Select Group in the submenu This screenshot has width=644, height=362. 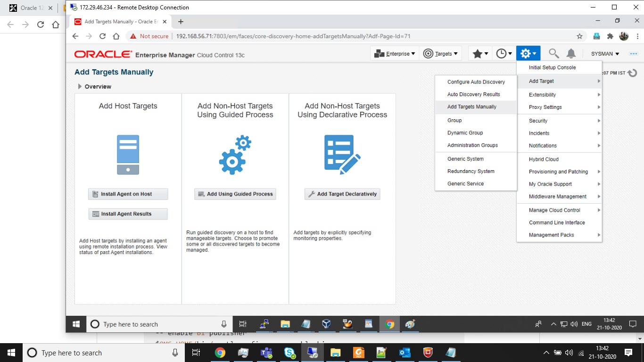tap(476, 120)
